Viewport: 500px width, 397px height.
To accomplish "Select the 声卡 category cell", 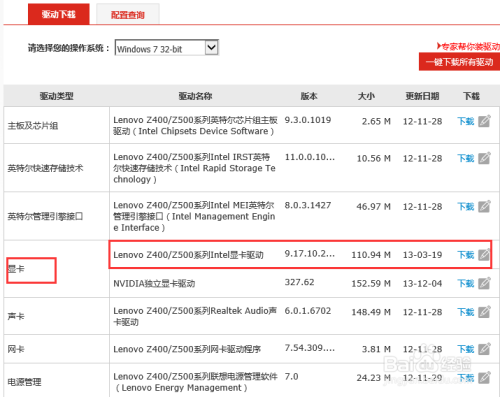I will click(x=56, y=316).
